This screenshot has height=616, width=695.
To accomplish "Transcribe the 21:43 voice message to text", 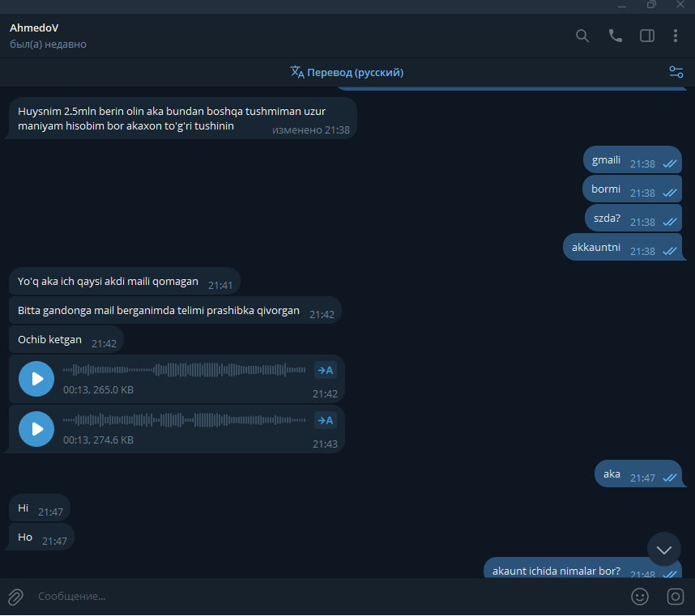I will (x=326, y=420).
